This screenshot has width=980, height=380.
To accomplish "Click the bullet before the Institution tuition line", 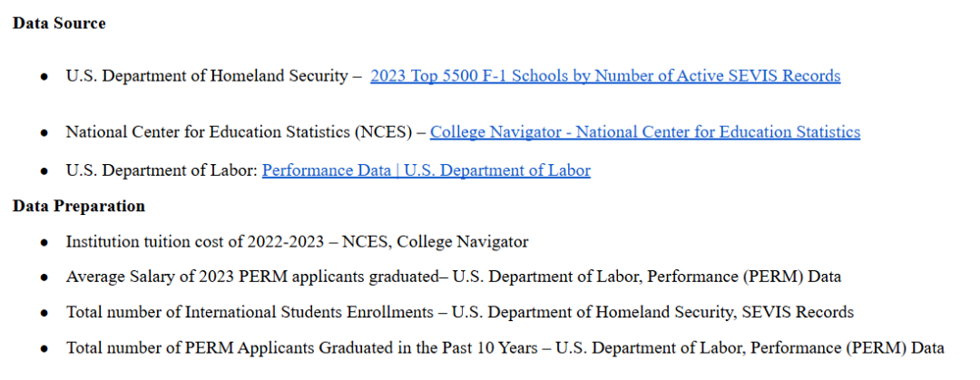I will (x=44, y=243).
